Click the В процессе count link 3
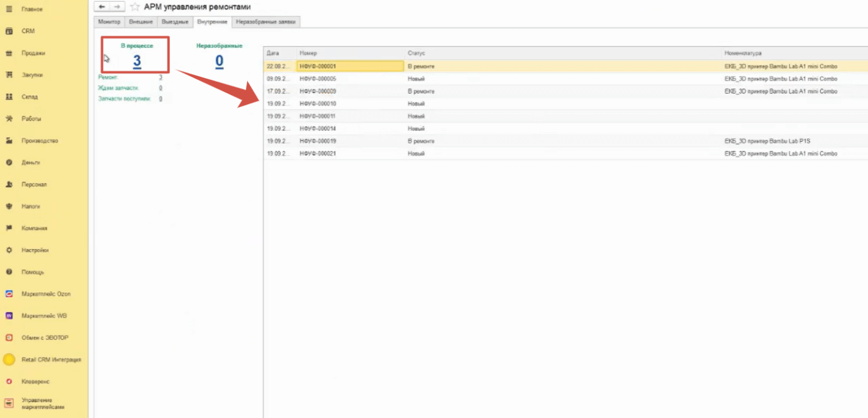The height and width of the screenshot is (418, 868). 136,61
